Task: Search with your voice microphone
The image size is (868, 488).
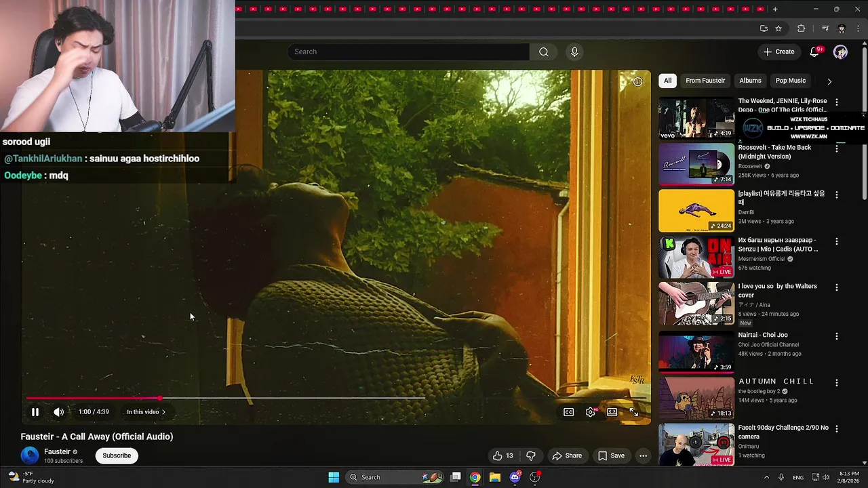Action: (574, 52)
